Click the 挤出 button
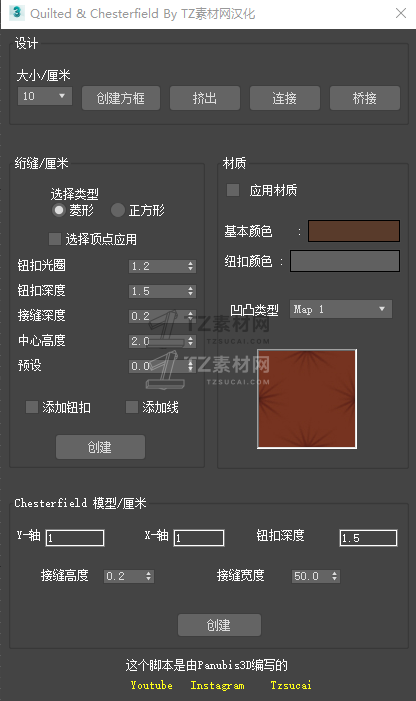This screenshot has width=416, height=701. [205, 98]
